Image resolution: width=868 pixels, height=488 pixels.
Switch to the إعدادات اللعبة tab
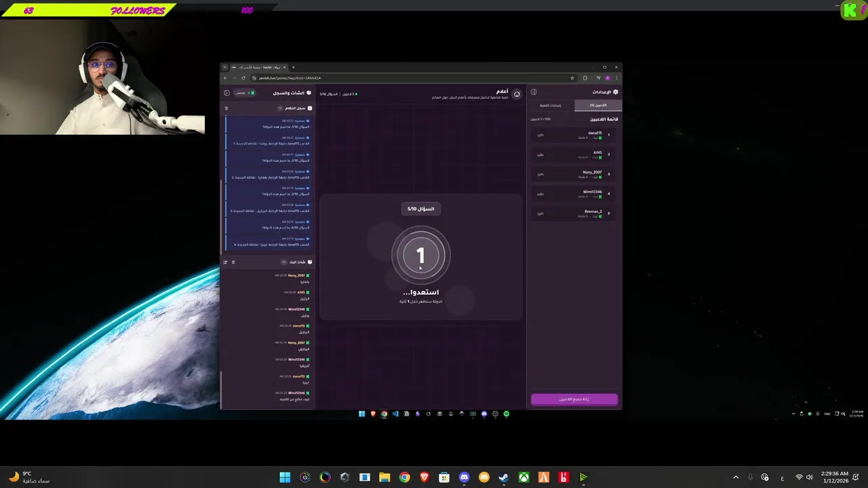(x=551, y=105)
